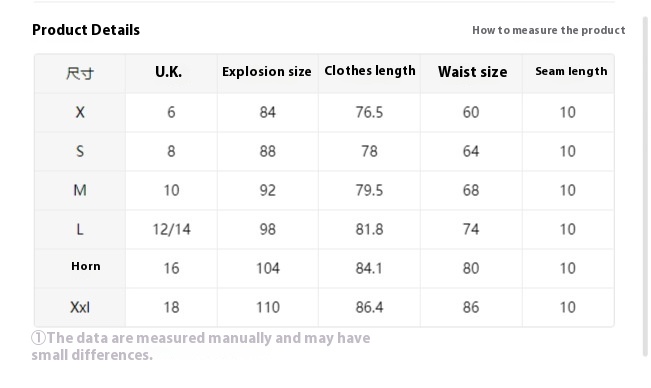Click the L size row label

tap(80, 229)
